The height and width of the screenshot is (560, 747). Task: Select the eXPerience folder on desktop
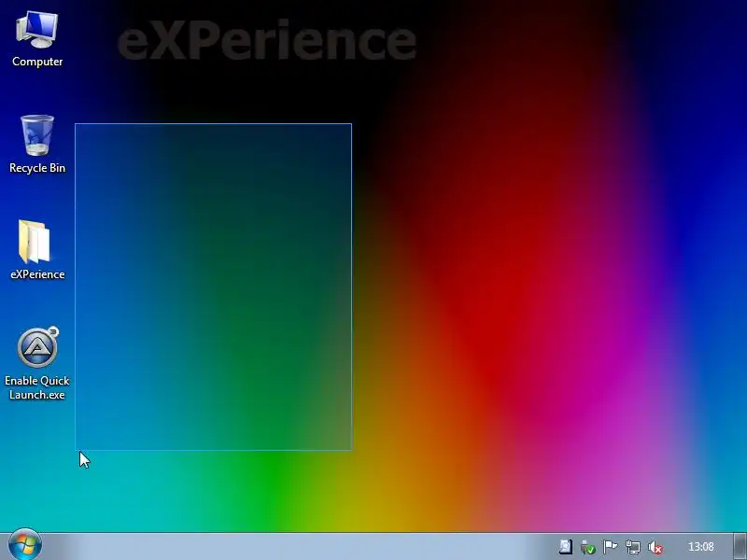coord(37,250)
